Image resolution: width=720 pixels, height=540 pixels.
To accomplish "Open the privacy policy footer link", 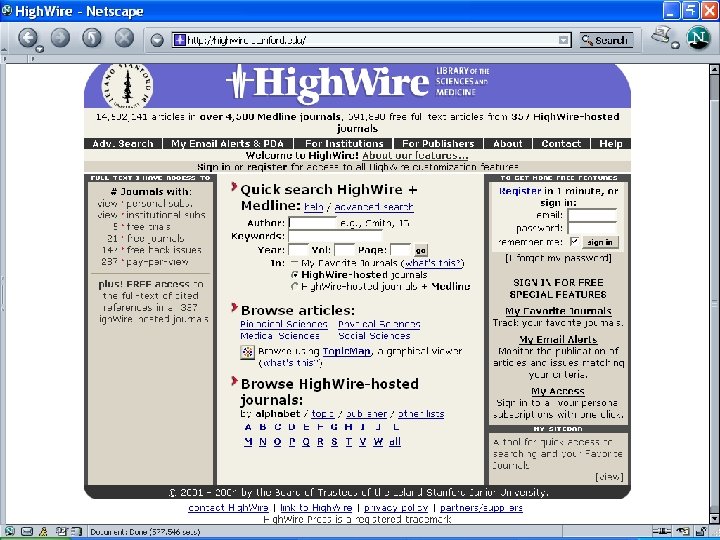I will pos(396,508).
